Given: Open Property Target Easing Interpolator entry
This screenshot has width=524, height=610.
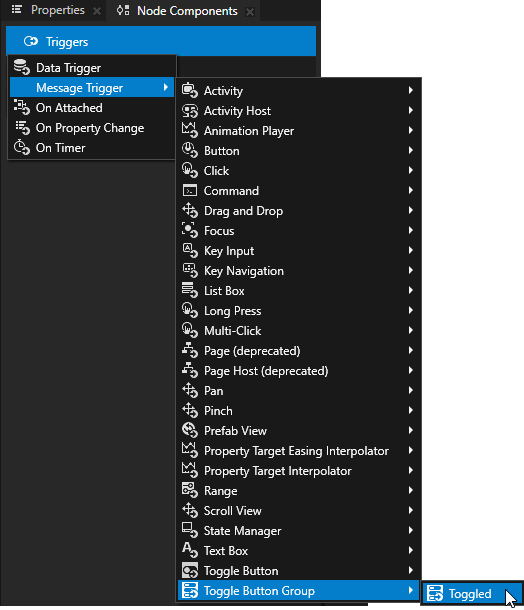Looking at the screenshot, I should (298, 450).
